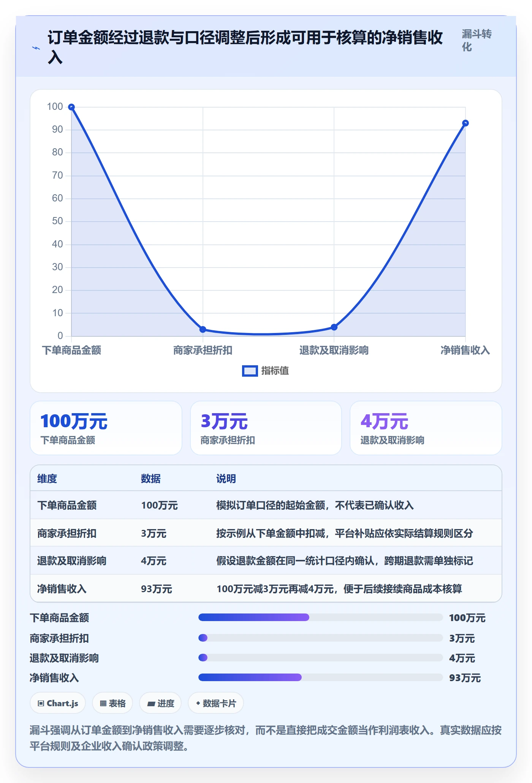Click the 93万元 progress value label
The height and width of the screenshot is (783, 532).
click(465, 678)
